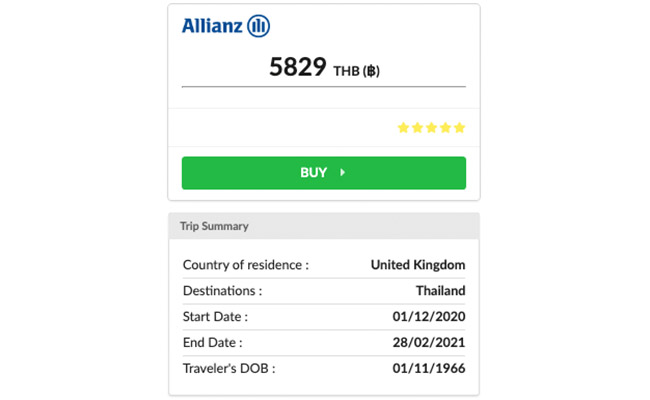
Task: Select the 5829 price amount
Action: [x=298, y=68]
